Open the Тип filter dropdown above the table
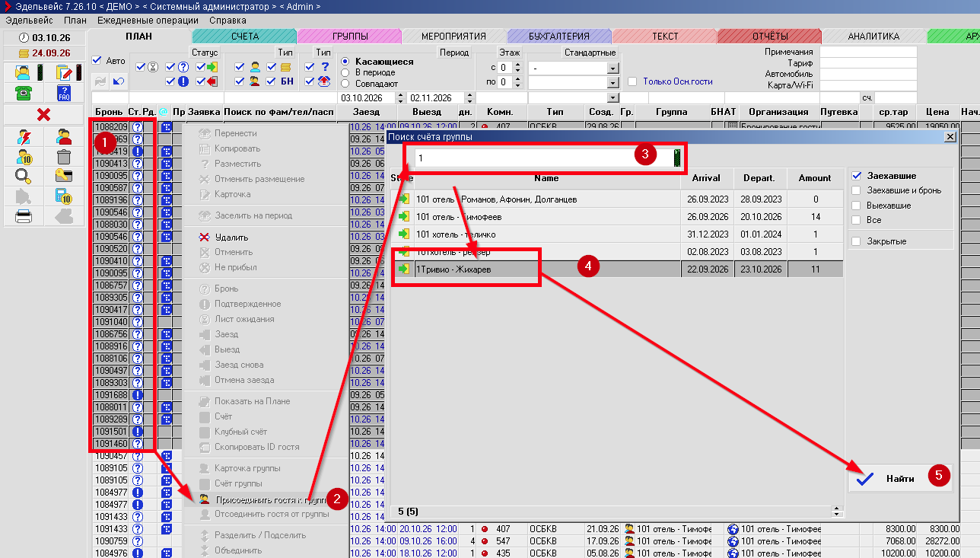The width and height of the screenshot is (980, 558). (x=612, y=98)
